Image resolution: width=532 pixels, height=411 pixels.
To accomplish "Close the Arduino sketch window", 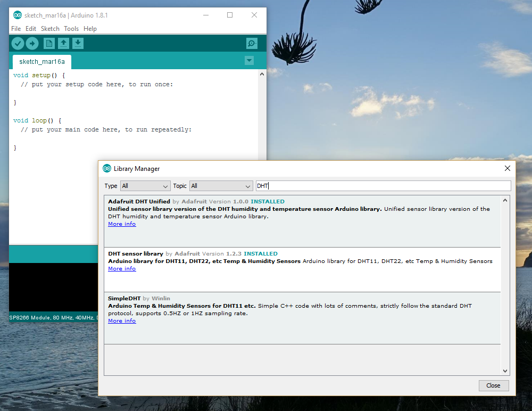I will (x=254, y=15).
